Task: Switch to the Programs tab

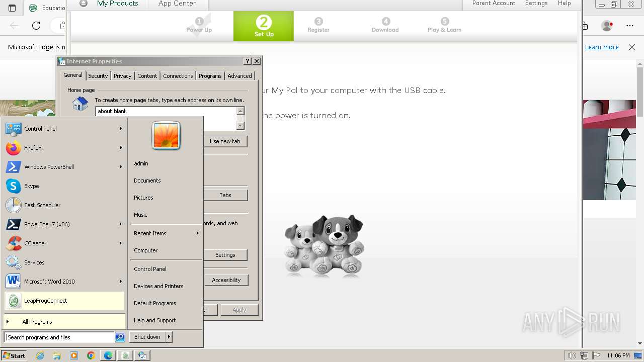Action: 210,76
